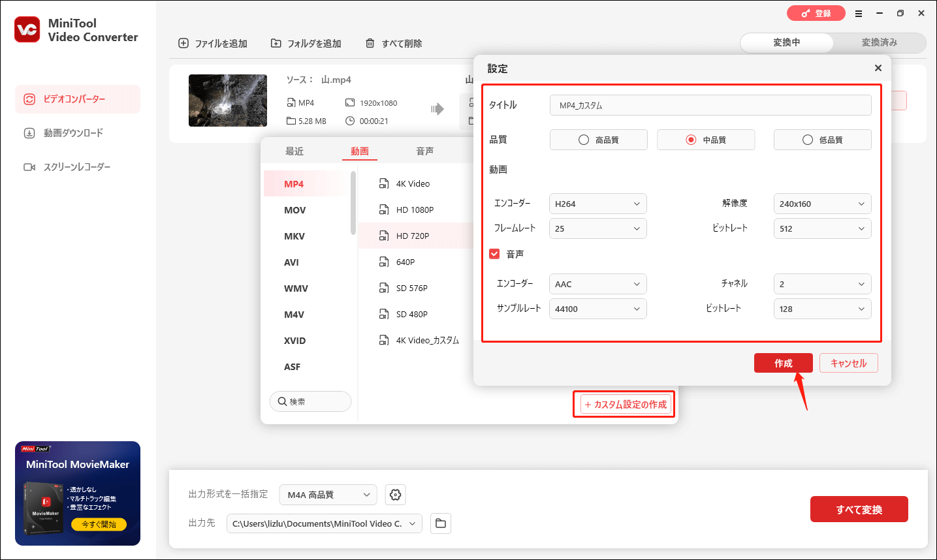Click the フォルダを追加 add folder icon
The image size is (937, 560).
[276, 43]
